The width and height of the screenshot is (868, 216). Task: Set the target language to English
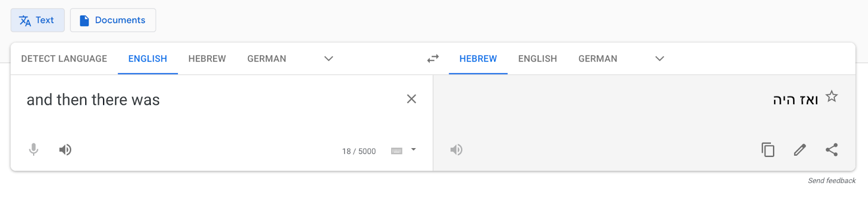538,59
